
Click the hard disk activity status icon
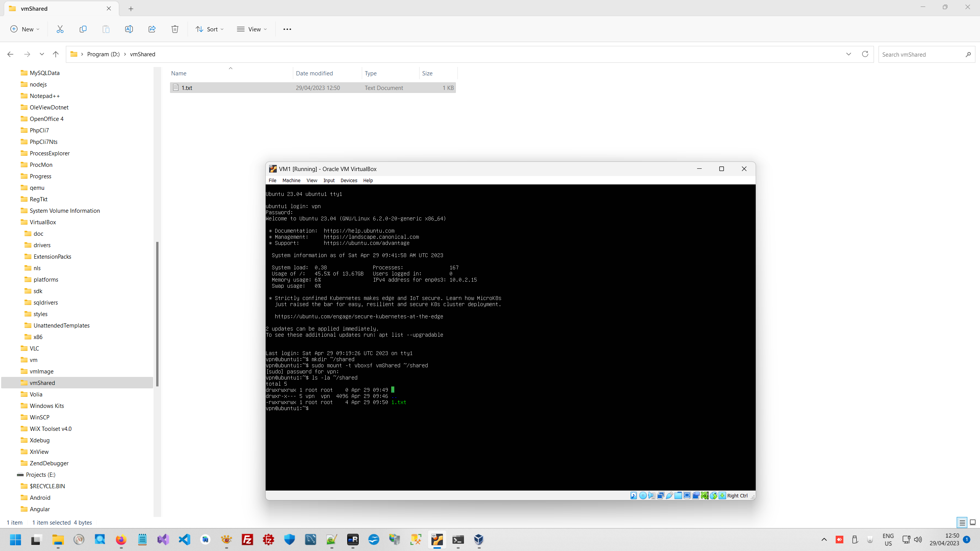(634, 496)
